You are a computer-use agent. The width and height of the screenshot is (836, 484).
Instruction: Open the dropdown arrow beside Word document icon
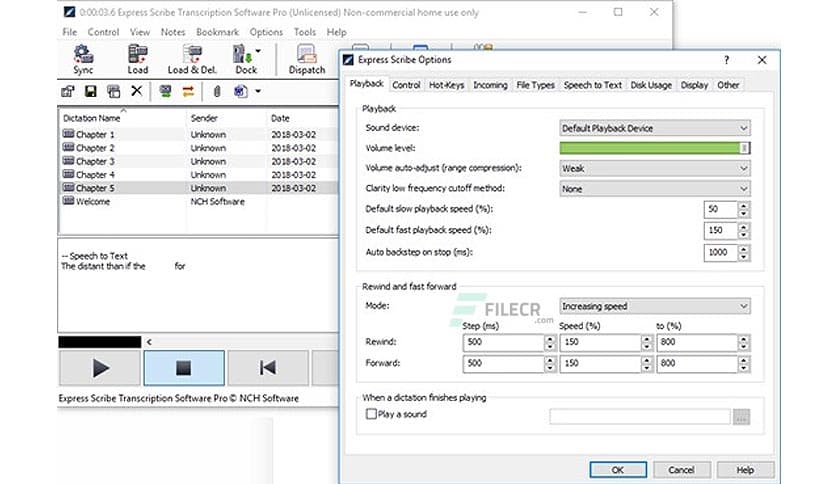tap(258, 91)
